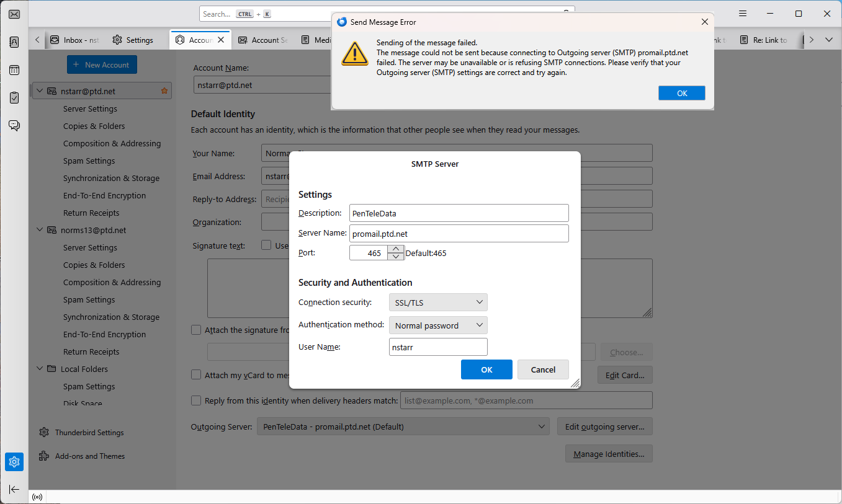Click the SMTP Server dialog resize grip

(x=575, y=383)
